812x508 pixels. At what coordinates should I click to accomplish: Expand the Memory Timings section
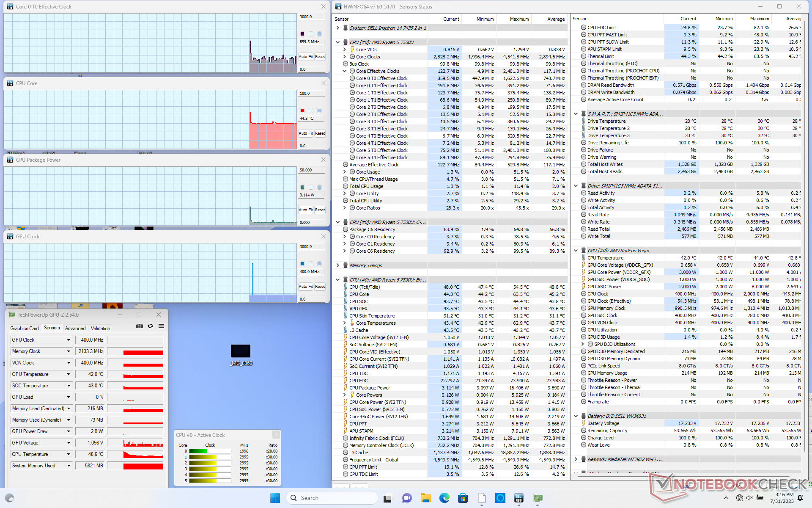pyautogui.click(x=337, y=265)
